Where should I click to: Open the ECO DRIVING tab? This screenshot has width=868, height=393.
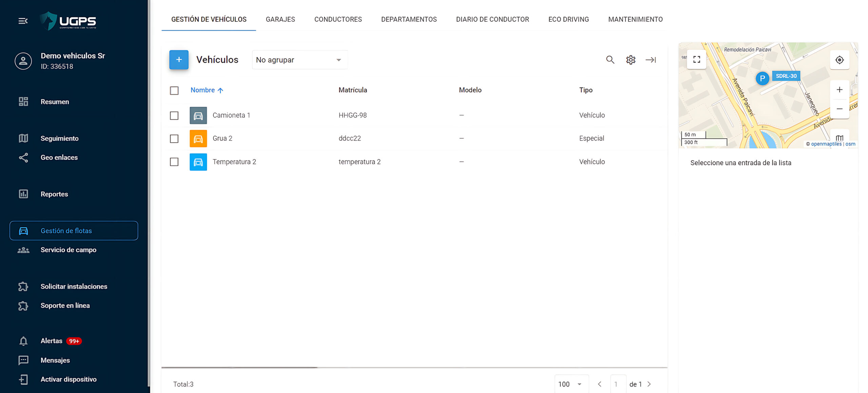tap(568, 19)
